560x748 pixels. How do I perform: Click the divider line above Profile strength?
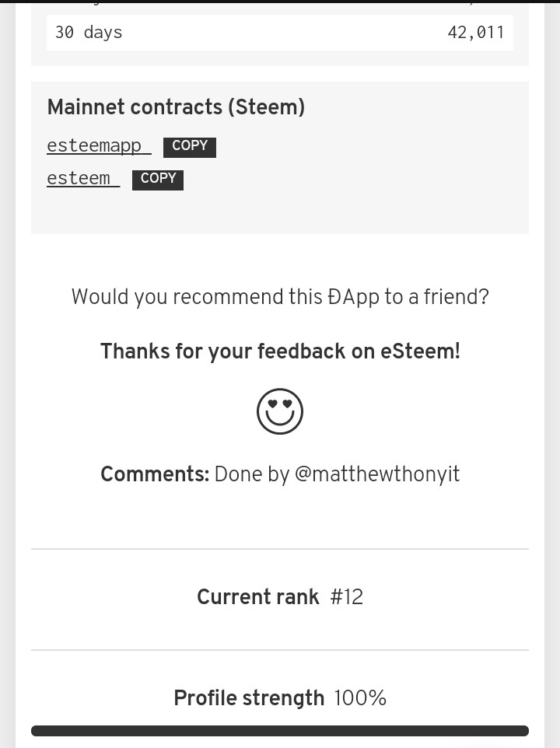280,650
